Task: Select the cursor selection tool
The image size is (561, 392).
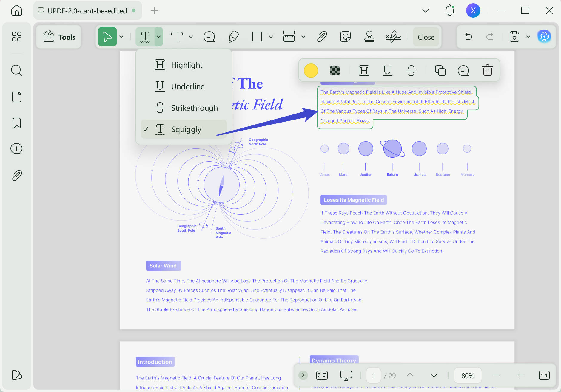Action: tap(107, 37)
